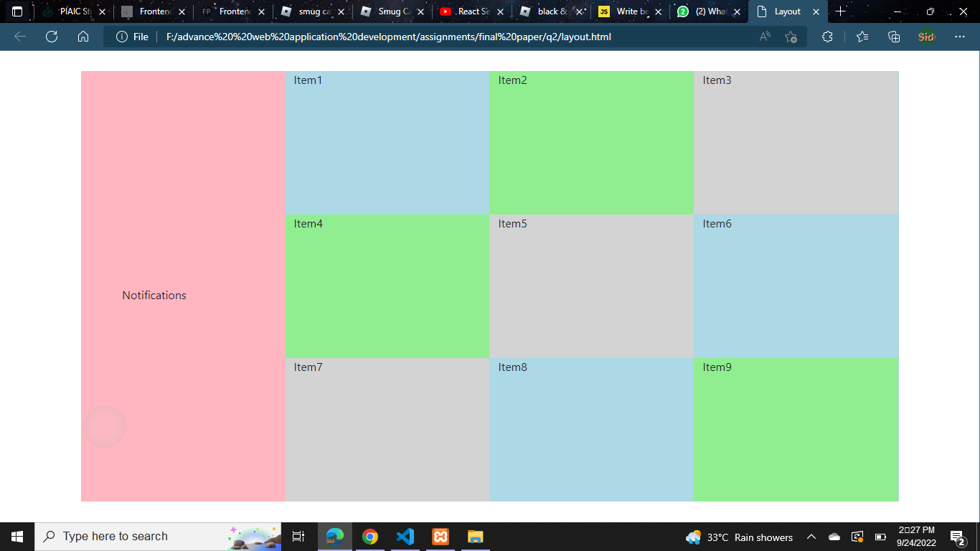This screenshot has height=551, width=980.
Task: Launch Visual Studio Code from taskbar
Action: pos(405,537)
